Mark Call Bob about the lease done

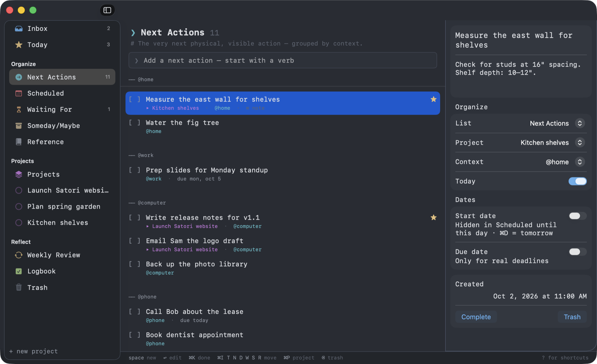click(x=135, y=312)
